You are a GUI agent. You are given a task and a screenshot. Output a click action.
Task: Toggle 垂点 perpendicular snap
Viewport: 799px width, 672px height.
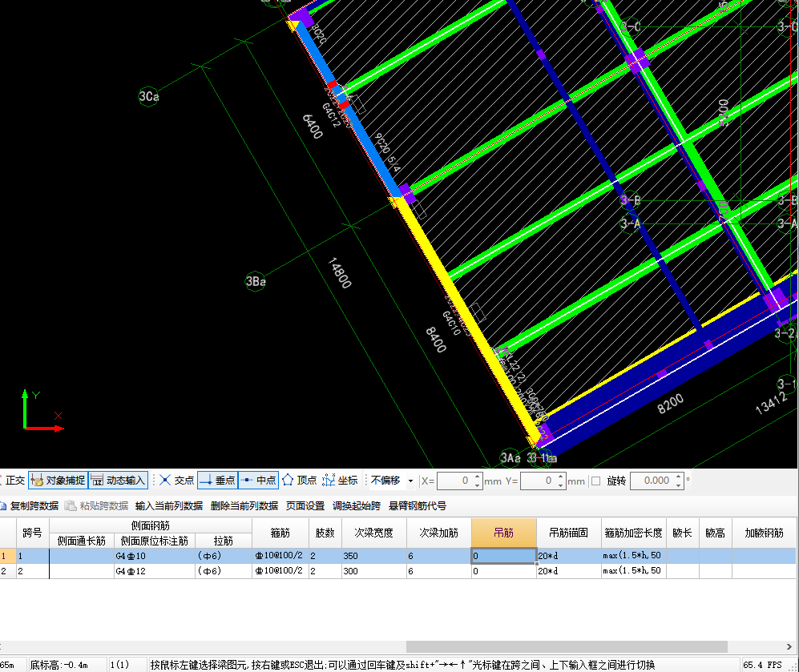(217, 480)
